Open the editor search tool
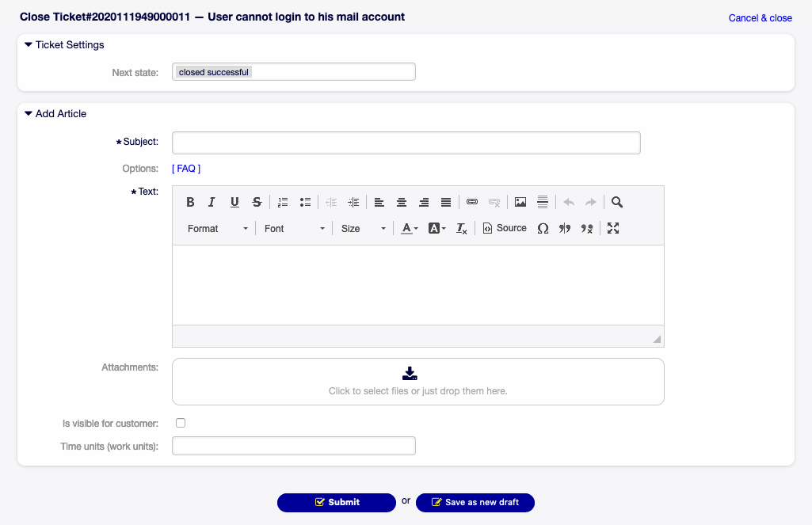Viewport: 812px width, 525px height. (617, 202)
